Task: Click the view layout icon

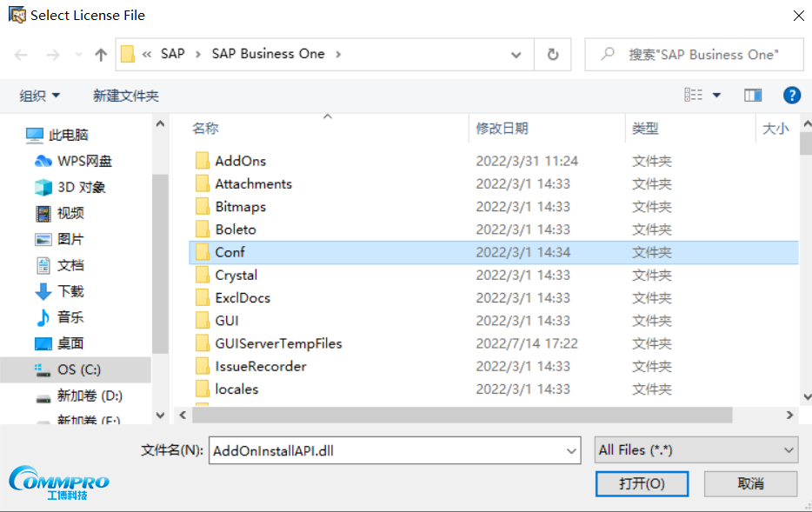Action: [x=694, y=96]
